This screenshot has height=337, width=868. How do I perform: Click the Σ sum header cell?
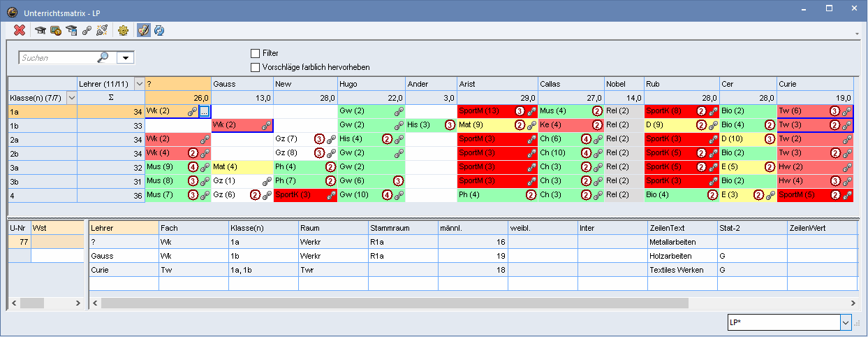point(110,97)
